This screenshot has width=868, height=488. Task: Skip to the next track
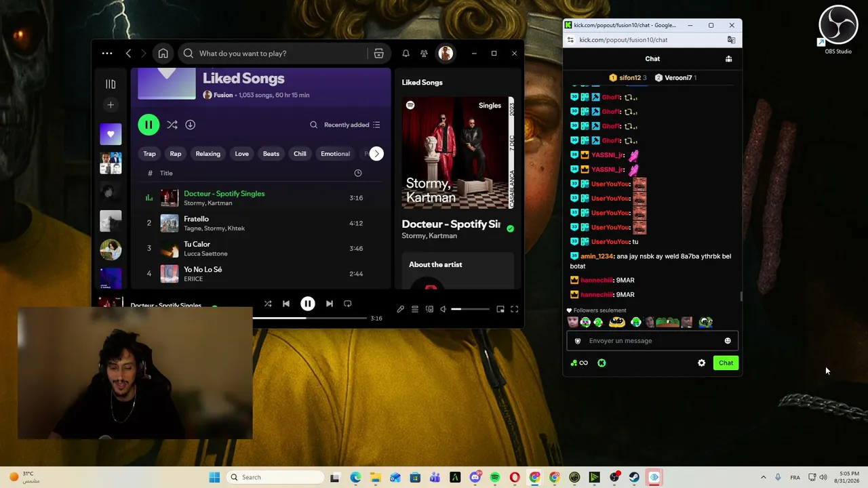click(x=329, y=304)
